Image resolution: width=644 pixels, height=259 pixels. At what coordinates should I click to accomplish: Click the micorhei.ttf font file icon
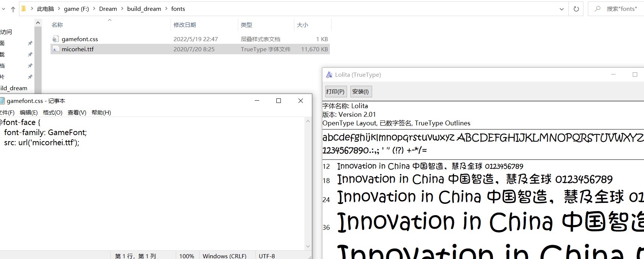pos(56,49)
